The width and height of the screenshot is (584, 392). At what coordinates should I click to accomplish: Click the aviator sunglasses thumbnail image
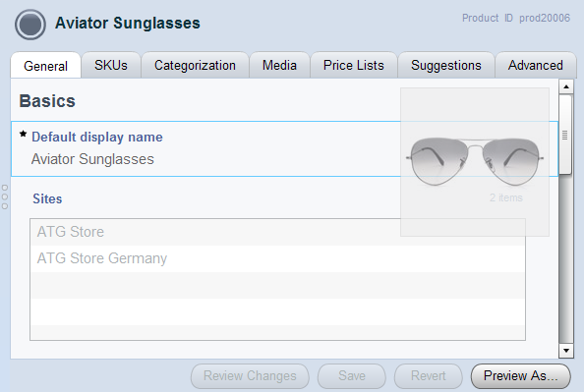[x=475, y=161]
